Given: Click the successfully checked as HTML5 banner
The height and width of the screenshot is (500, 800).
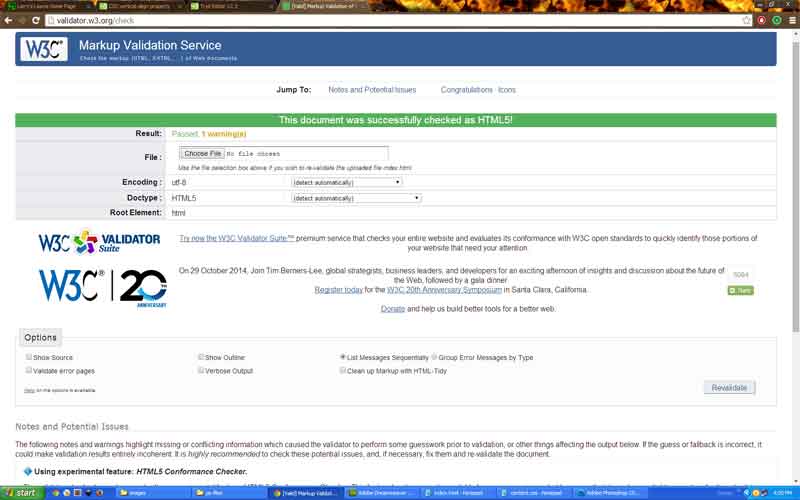Looking at the screenshot, I should coord(396,120).
